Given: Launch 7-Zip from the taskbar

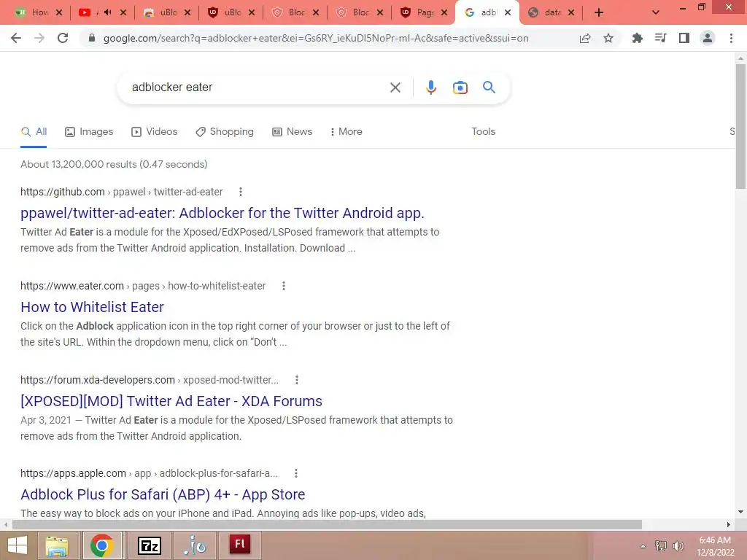Looking at the screenshot, I should coord(150,545).
